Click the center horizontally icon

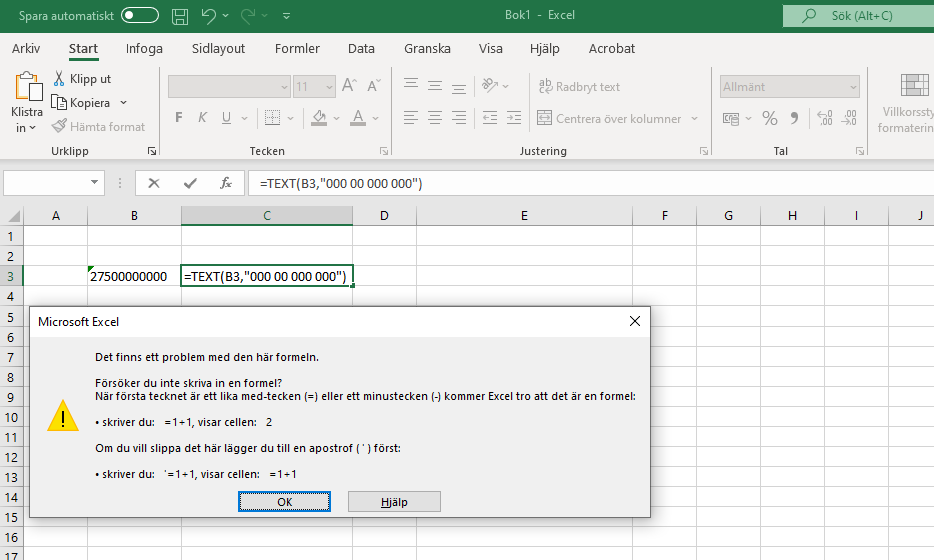point(435,118)
